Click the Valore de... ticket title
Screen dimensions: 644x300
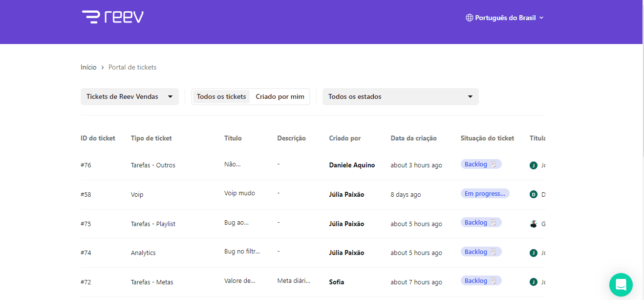tap(240, 280)
